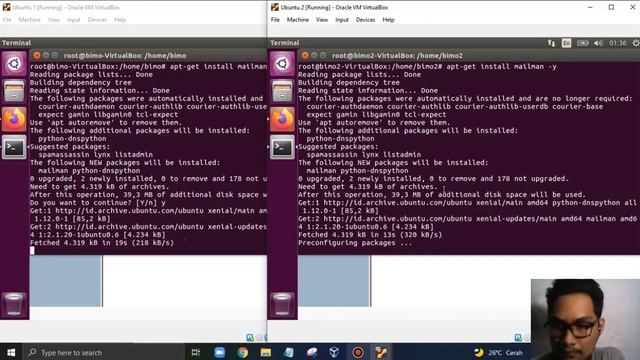The image size is (640, 360).
Task: Click Ubuntu 1 terminal title 'root@bimo-VirtualBox: /home/bimo'
Action: point(125,56)
